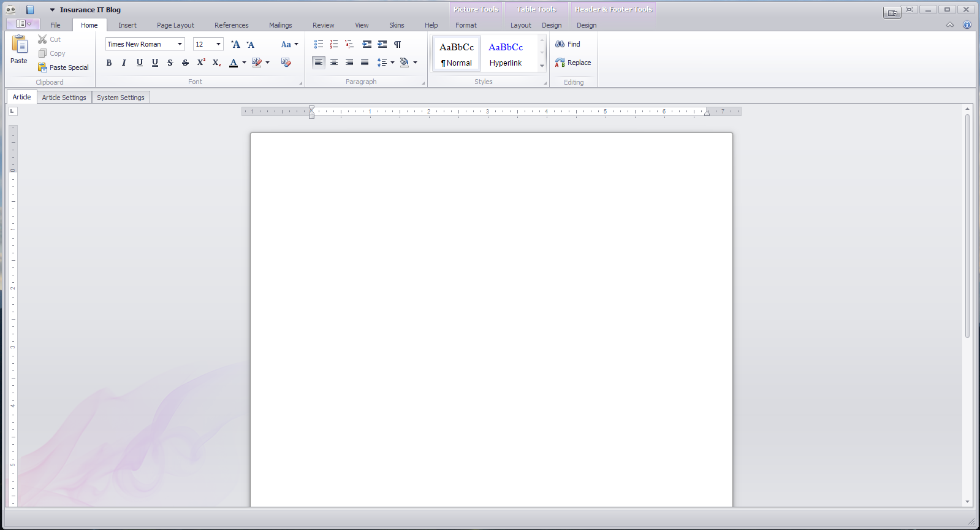Toggle italic formatting
Screen dimensions: 980x530
[x=124, y=63]
